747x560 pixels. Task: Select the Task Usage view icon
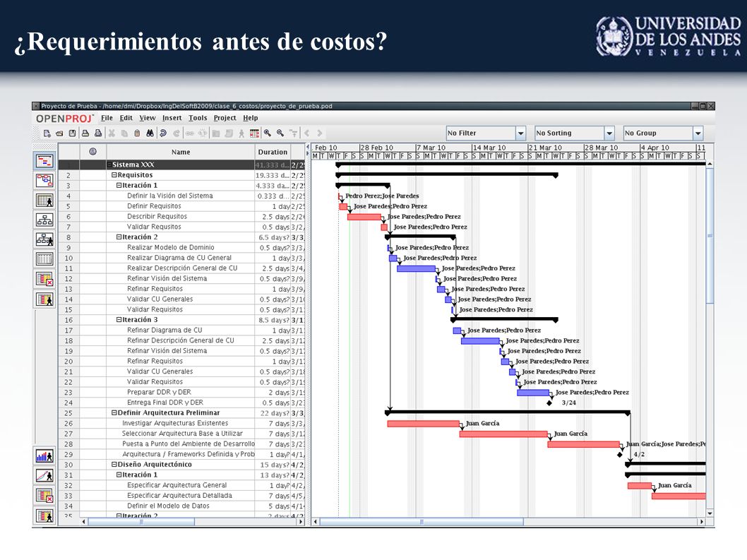44,279
